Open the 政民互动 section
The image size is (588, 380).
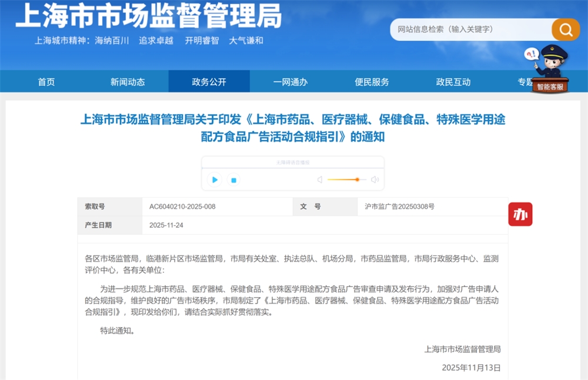[x=453, y=82]
